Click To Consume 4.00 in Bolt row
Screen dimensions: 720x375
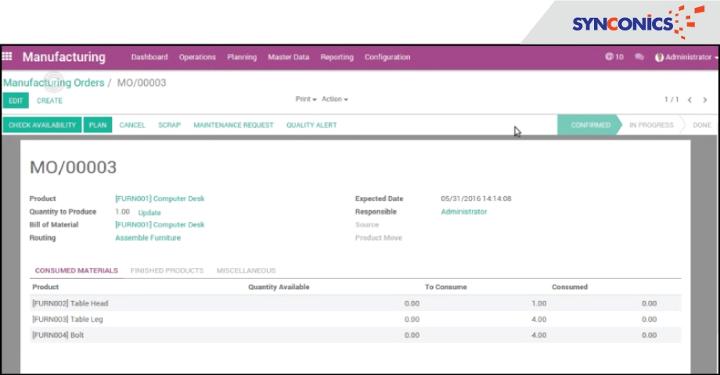(x=539, y=335)
